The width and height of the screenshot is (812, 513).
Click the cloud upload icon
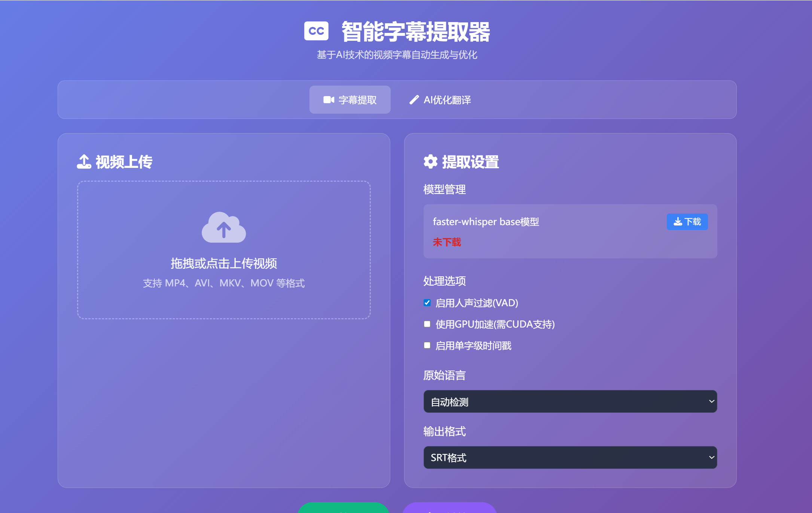click(x=224, y=227)
